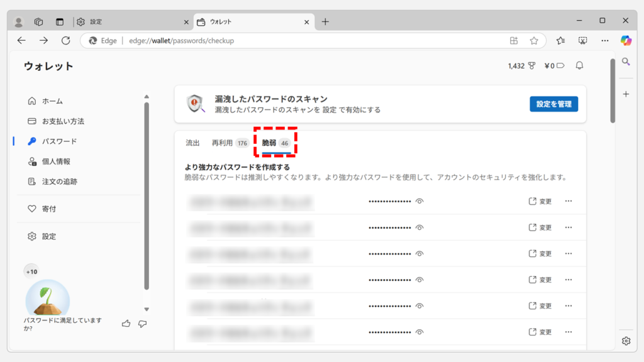This screenshot has width=644, height=362.
Task: Open the ¥0 cashback balance
Action: click(554, 65)
